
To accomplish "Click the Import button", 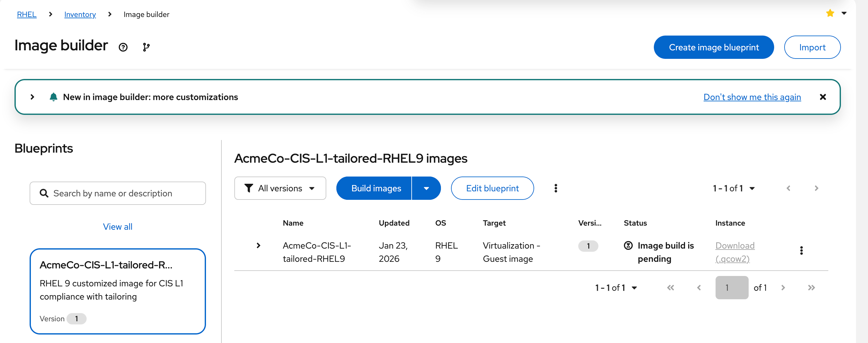I will pyautogui.click(x=812, y=47).
